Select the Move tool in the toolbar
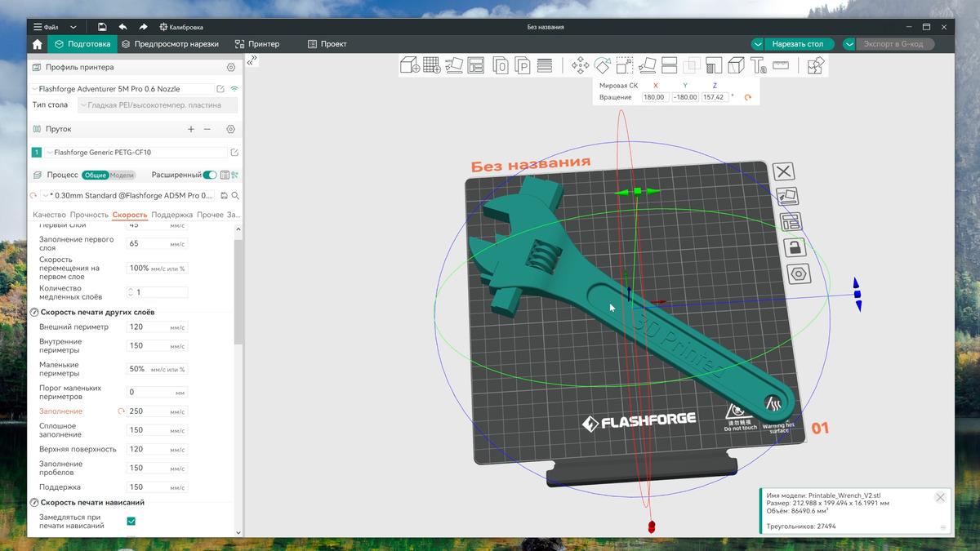This screenshot has height=551, width=980. [580, 65]
